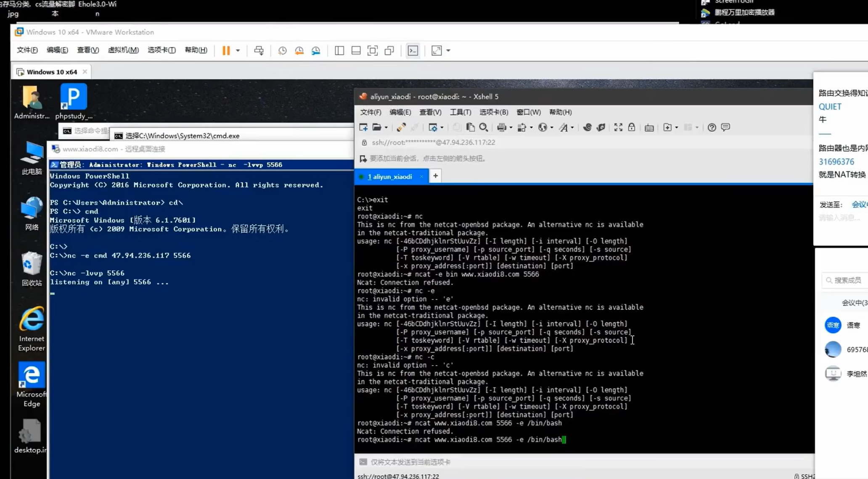Click the 搜索成员 search members field

tap(844, 280)
